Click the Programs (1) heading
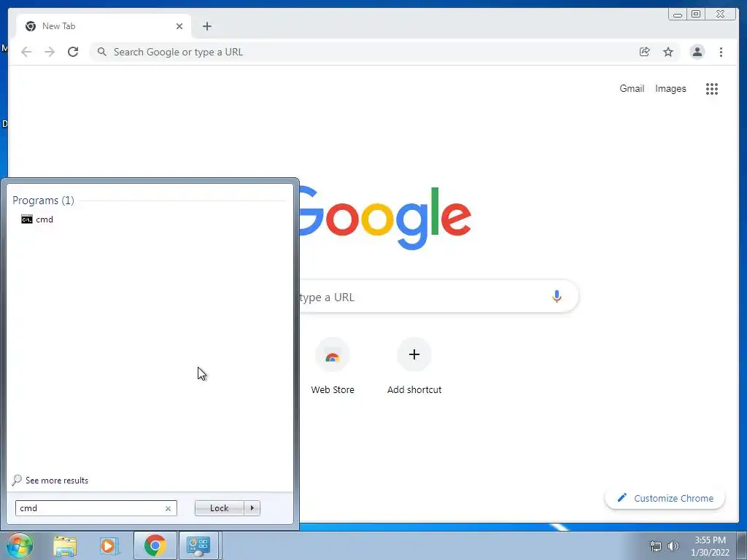Image resolution: width=747 pixels, height=560 pixels. click(43, 201)
